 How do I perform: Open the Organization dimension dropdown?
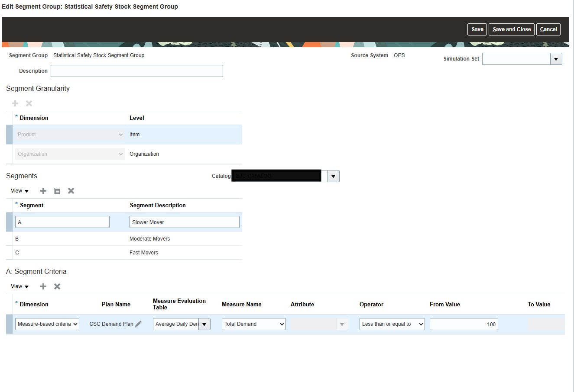(x=70, y=154)
